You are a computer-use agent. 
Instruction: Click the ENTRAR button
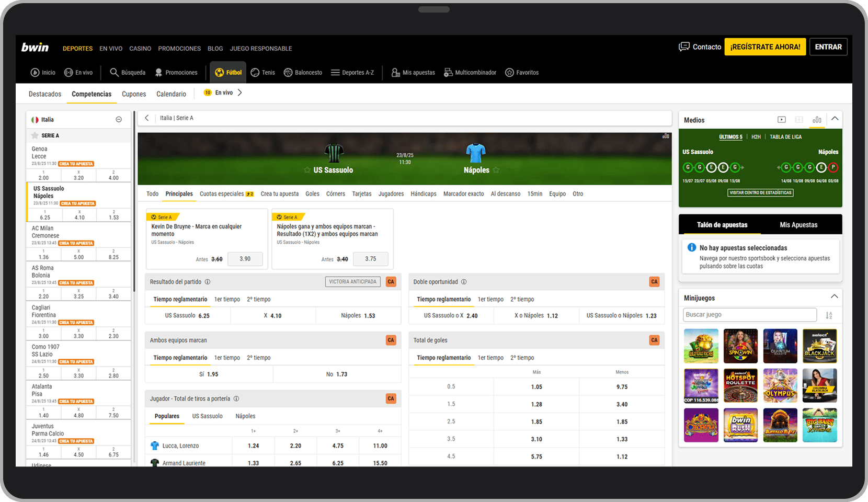[x=828, y=47]
